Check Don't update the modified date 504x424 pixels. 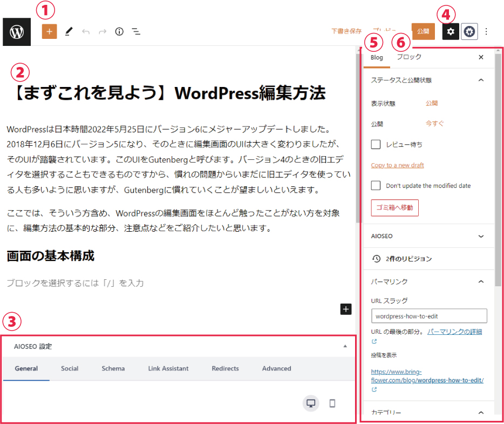tap(376, 185)
